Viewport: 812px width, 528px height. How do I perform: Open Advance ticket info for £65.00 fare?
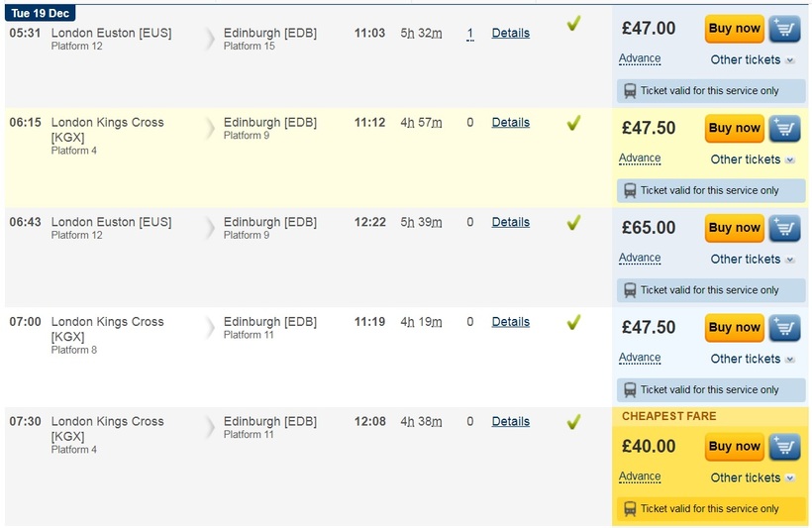coord(640,258)
